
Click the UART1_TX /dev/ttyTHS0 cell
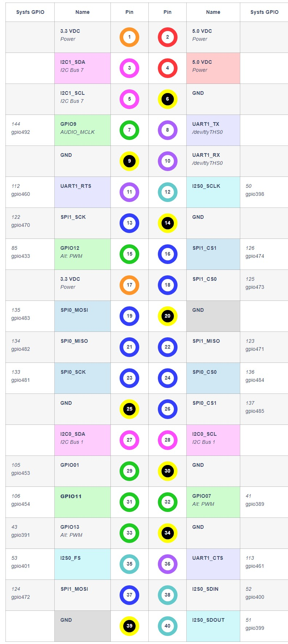pyautogui.click(x=213, y=130)
